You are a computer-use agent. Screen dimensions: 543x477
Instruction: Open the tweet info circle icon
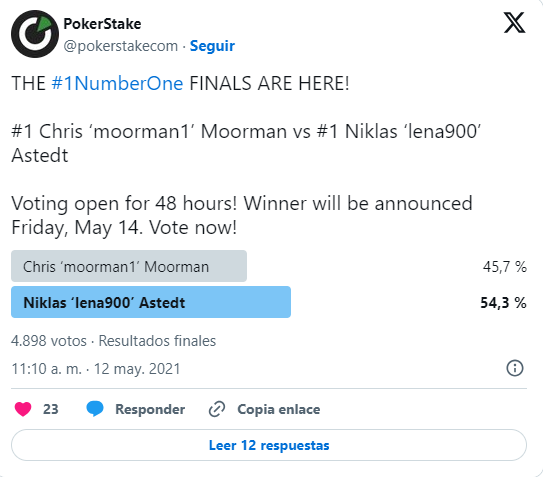(x=515, y=368)
